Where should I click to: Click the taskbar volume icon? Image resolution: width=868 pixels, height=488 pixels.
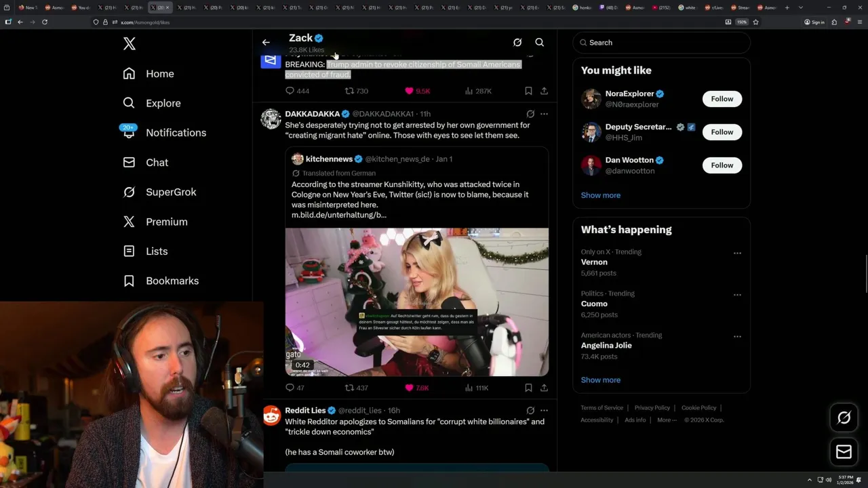click(x=829, y=480)
